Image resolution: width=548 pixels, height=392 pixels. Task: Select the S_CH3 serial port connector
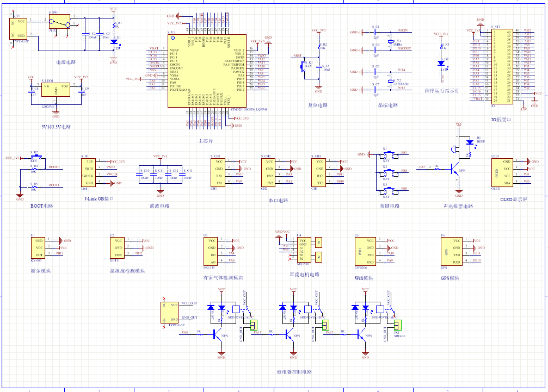tap(318, 172)
